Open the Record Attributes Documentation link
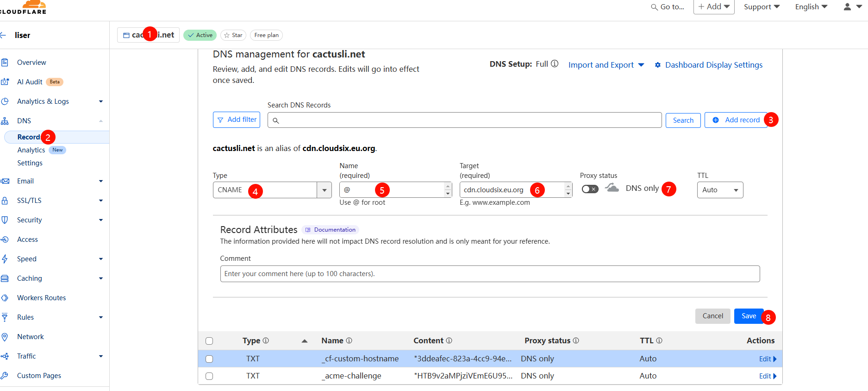The image size is (868, 391). 331,230
